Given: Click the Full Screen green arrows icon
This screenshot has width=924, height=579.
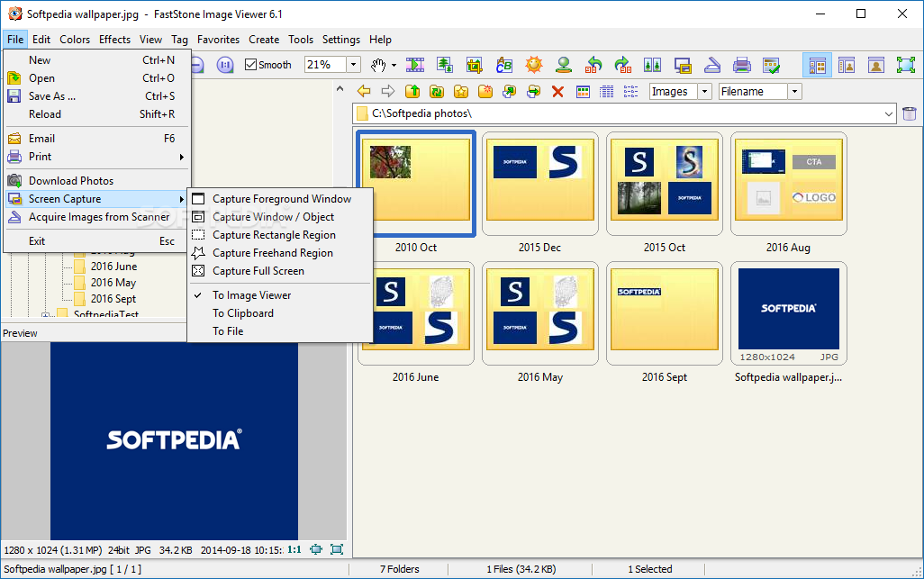Looking at the screenshot, I should (906, 65).
